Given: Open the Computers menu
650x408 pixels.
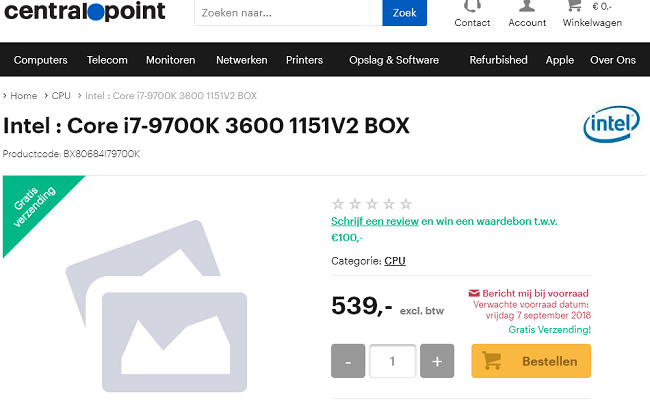Looking at the screenshot, I should coord(41,60).
